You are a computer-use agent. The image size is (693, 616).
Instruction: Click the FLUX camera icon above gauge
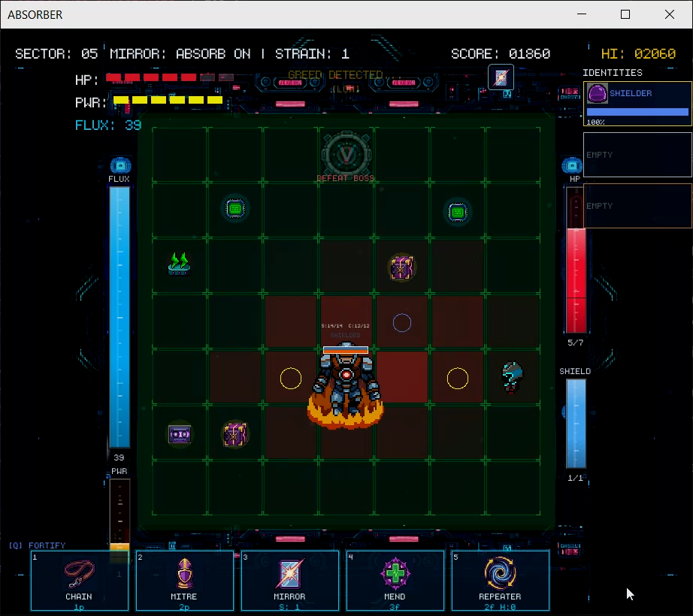point(120,165)
